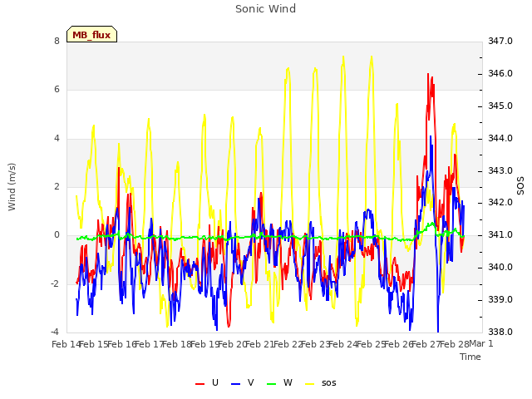Click the 347.0 right axis tick label
Viewport: 532px width, 399px height.
point(500,42)
